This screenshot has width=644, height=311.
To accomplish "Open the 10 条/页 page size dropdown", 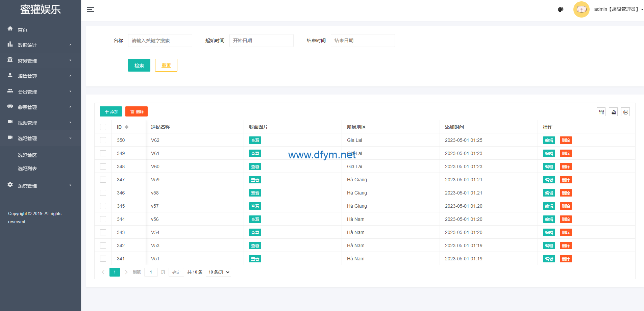I will pos(218,272).
